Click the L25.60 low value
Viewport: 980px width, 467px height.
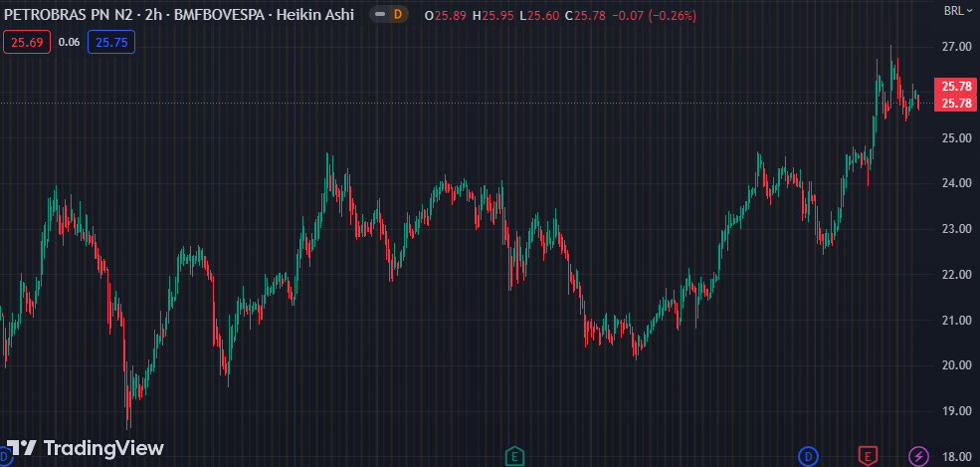point(539,16)
